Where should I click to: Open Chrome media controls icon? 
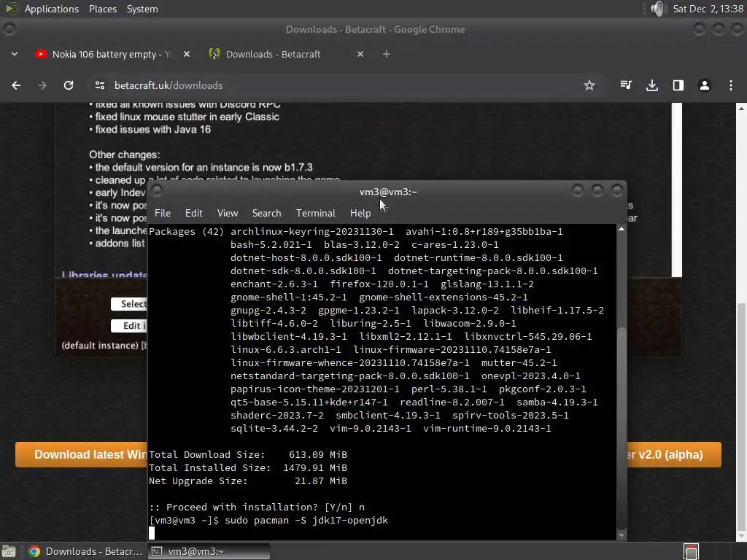(x=626, y=85)
